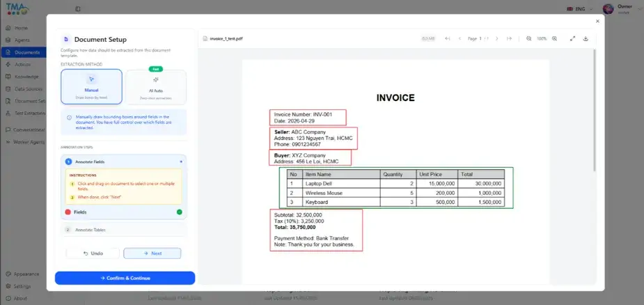Select the Seller information red box

click(313, 138)
